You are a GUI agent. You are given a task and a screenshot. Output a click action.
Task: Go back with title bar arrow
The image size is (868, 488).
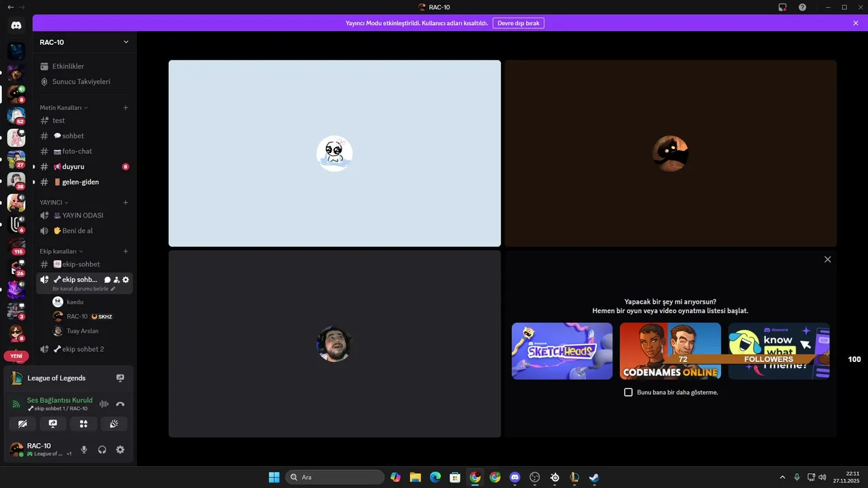tap(9, 7)
